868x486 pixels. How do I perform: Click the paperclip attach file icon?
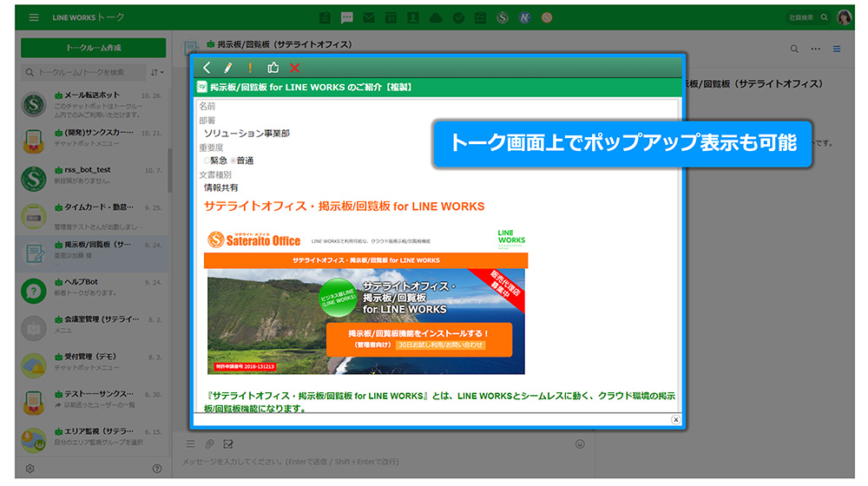click(209, 444)
